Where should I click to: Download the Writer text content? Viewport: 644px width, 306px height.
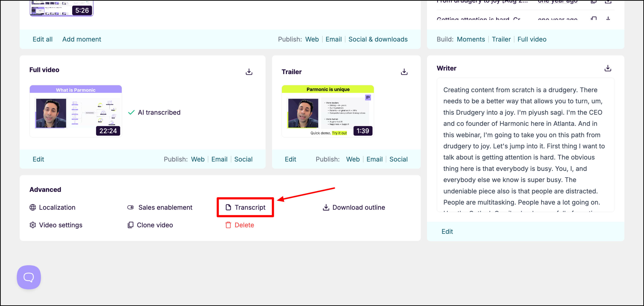click(608, 68)
